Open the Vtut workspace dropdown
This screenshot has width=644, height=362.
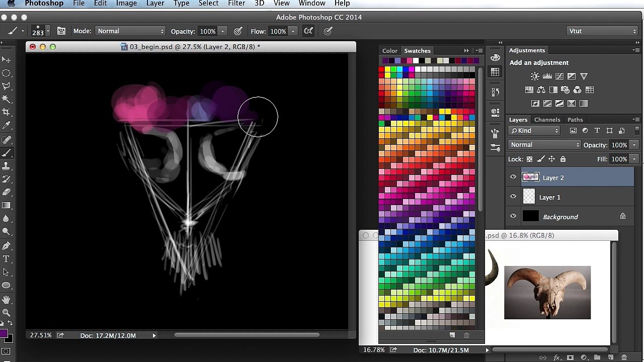click(602, 31)
